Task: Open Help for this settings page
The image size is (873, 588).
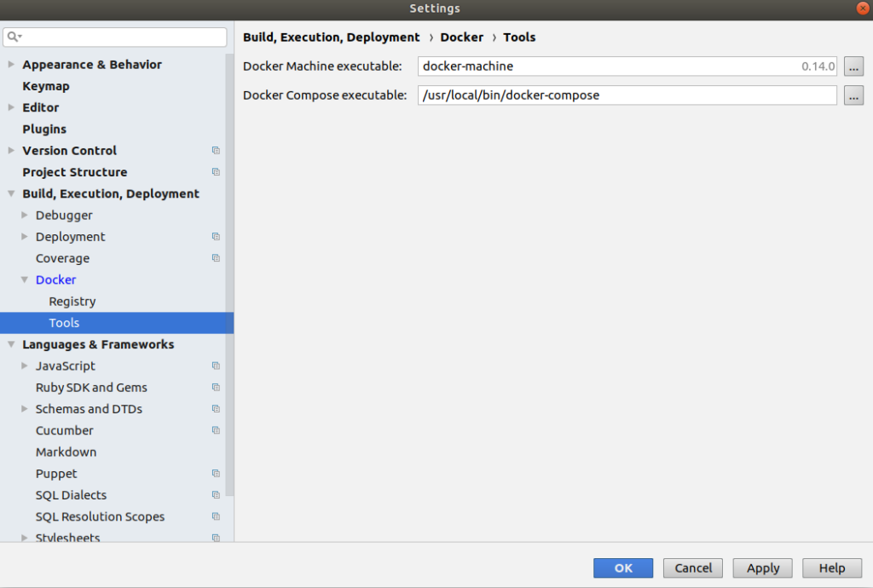Action: [831, 568]
